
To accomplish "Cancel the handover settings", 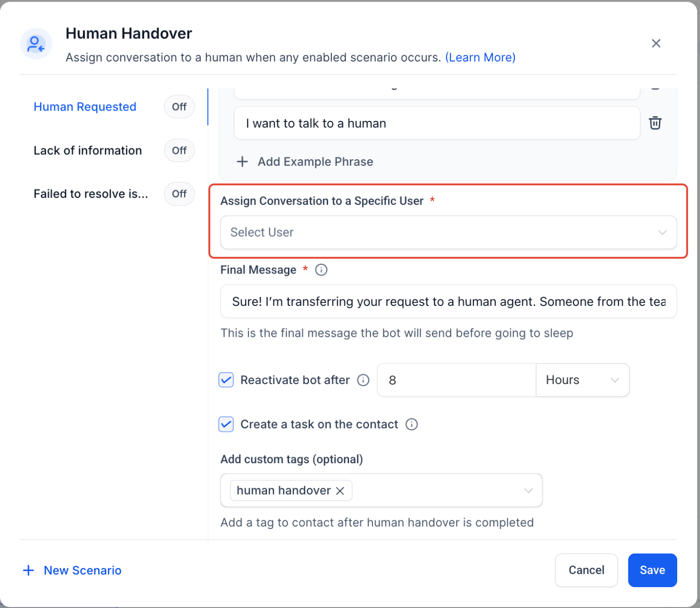I will point(587,570).
